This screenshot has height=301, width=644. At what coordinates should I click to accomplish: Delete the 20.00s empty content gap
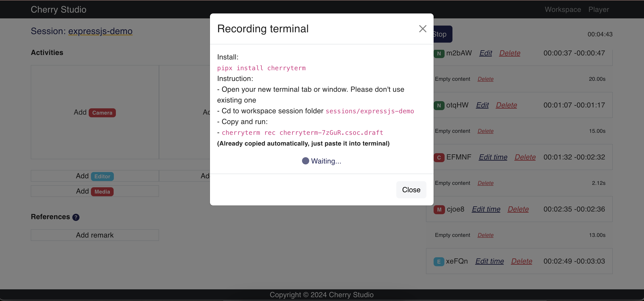[x=485, y=79]
